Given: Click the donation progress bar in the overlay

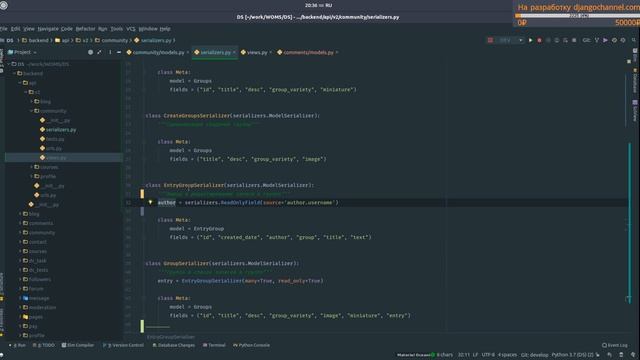Looking at the screenshot, I should coord(577,16).
